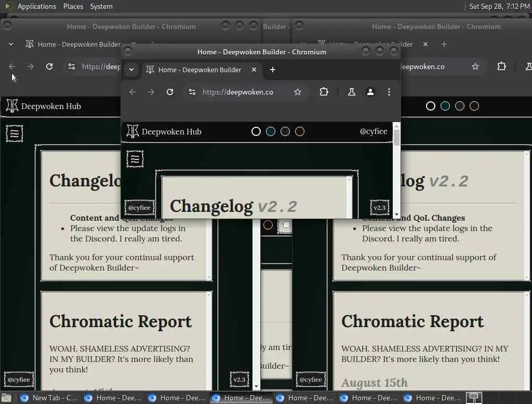Expand the tab search dropdown in the front window

(131, 70)
